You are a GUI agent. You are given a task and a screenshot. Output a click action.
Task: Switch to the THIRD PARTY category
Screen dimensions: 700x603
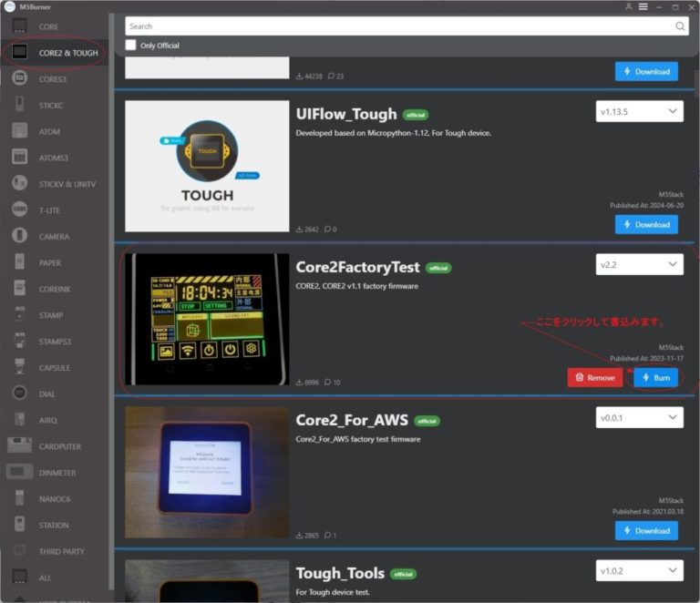coord(61,551)
